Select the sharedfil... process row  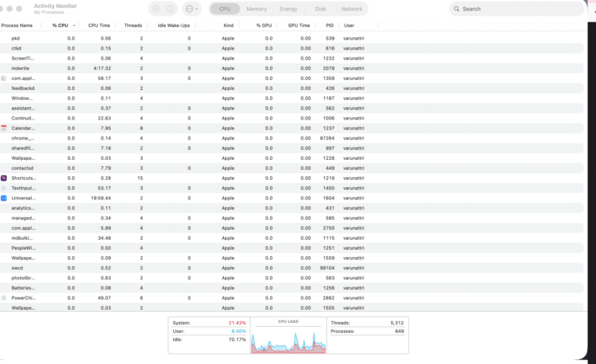click(x=292, y=148)
